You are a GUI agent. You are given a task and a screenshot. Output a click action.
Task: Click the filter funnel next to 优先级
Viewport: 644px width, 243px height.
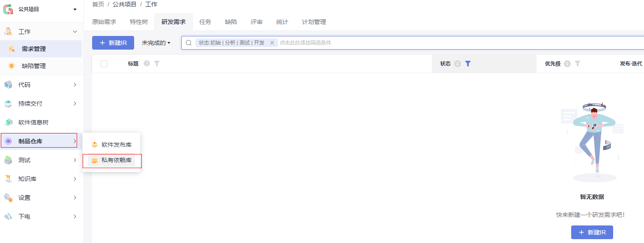point(578,64)
